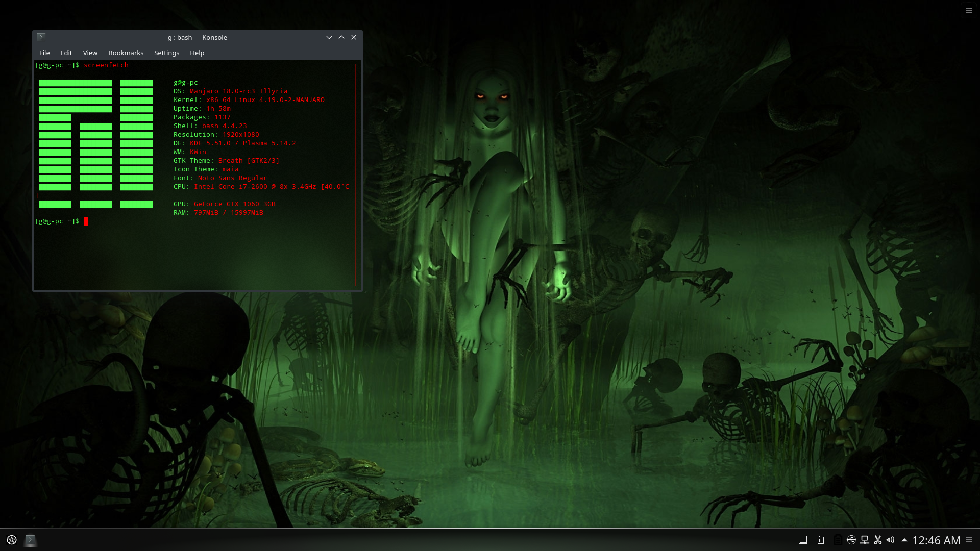This screenshot has height=551, width=980.
Task: Open the File menu in Konsole
Action: 44,53
